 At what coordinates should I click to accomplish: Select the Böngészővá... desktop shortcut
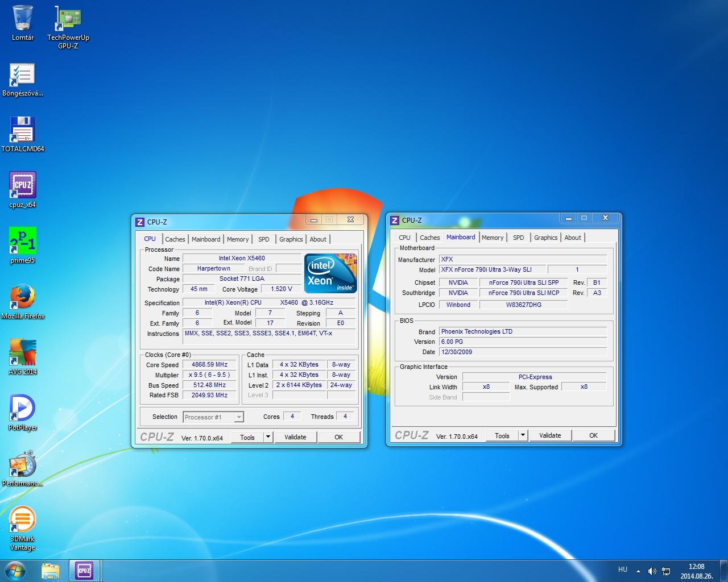click(23, 80)
